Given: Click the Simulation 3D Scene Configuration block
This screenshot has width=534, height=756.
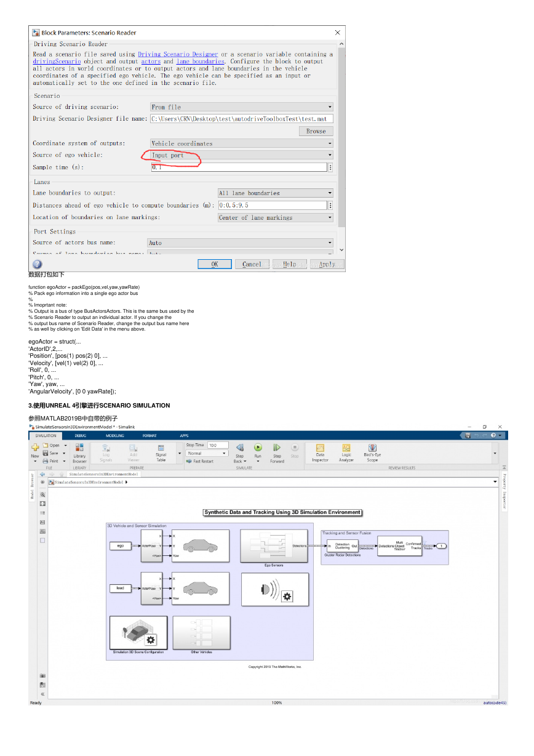Looking at the screenshot, I should click(x=138, y=632).
